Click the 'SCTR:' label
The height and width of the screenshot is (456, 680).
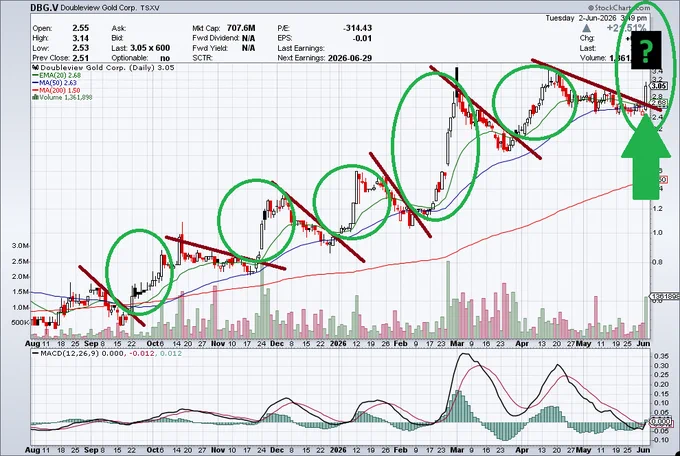203,58
